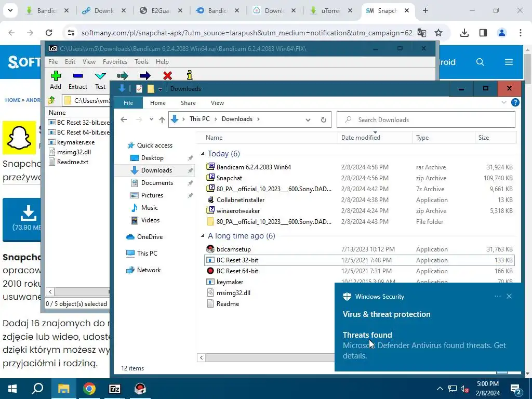Click HOME breadcrumb link on Softmany
The image size is (532, 399).
12,100
